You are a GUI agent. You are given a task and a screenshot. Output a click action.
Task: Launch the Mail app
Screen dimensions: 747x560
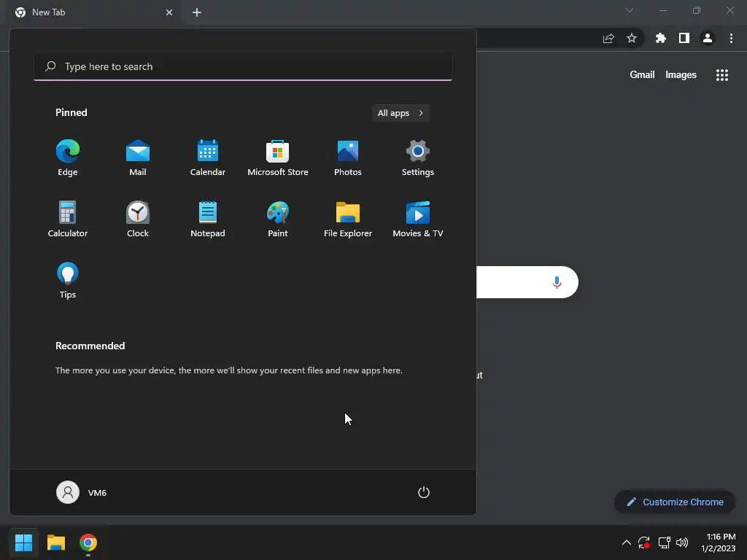point(138,158)
